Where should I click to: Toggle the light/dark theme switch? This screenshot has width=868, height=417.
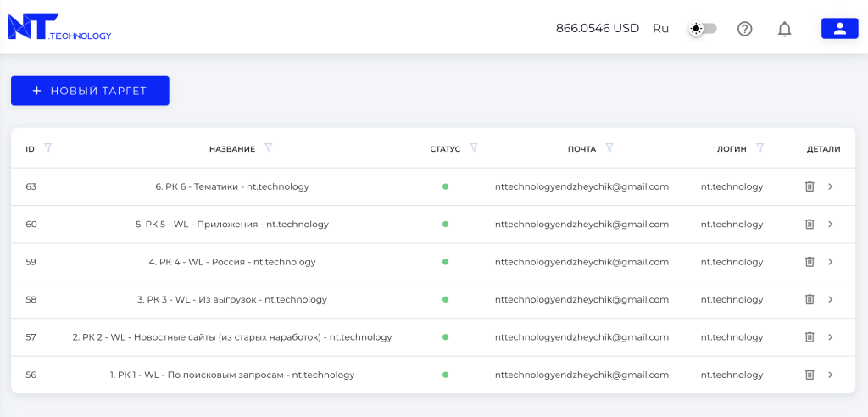(x=703, y=29)
